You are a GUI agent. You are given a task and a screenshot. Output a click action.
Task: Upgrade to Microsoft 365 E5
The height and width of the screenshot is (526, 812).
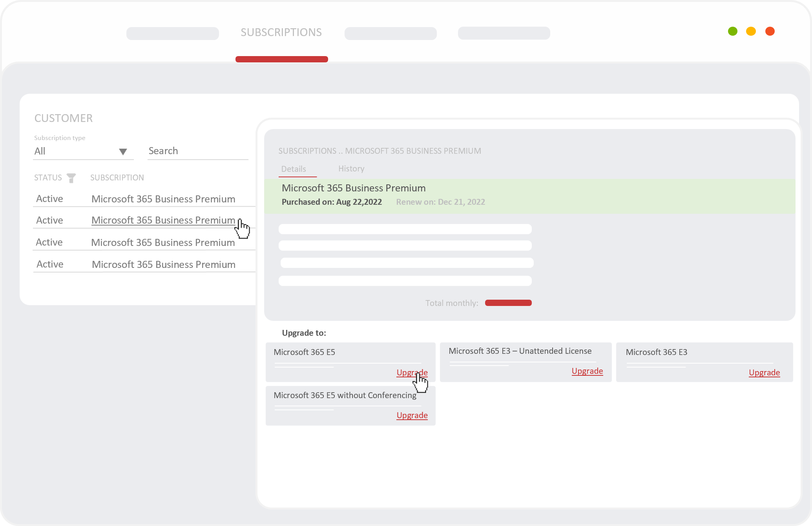tap(412, 373)
